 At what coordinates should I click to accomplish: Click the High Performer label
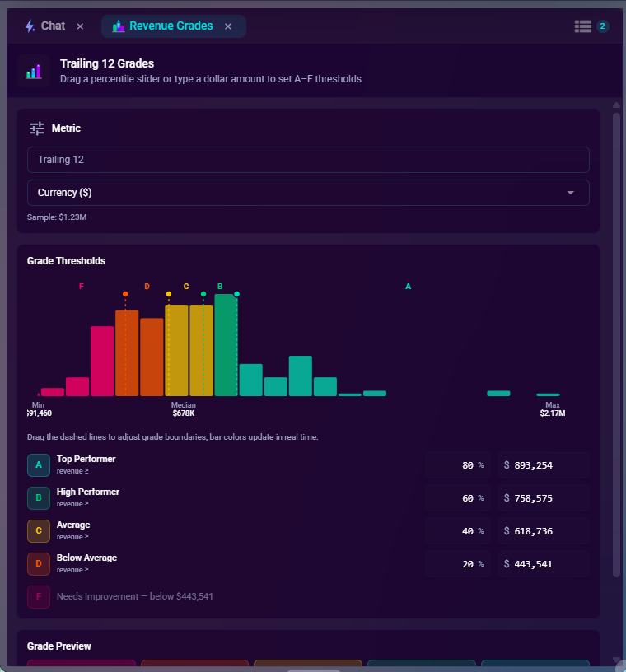88,492
